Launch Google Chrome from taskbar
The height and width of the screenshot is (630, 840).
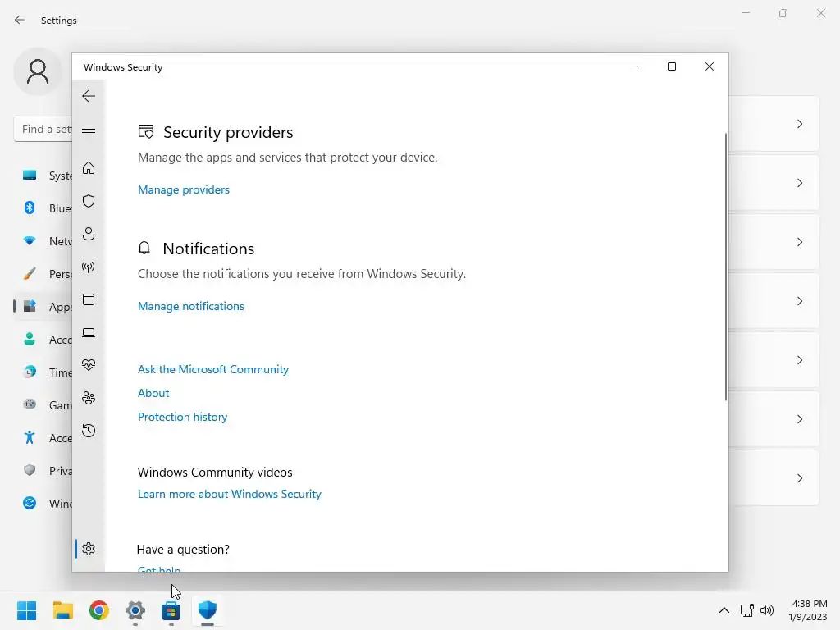click(x=99, y=610)
